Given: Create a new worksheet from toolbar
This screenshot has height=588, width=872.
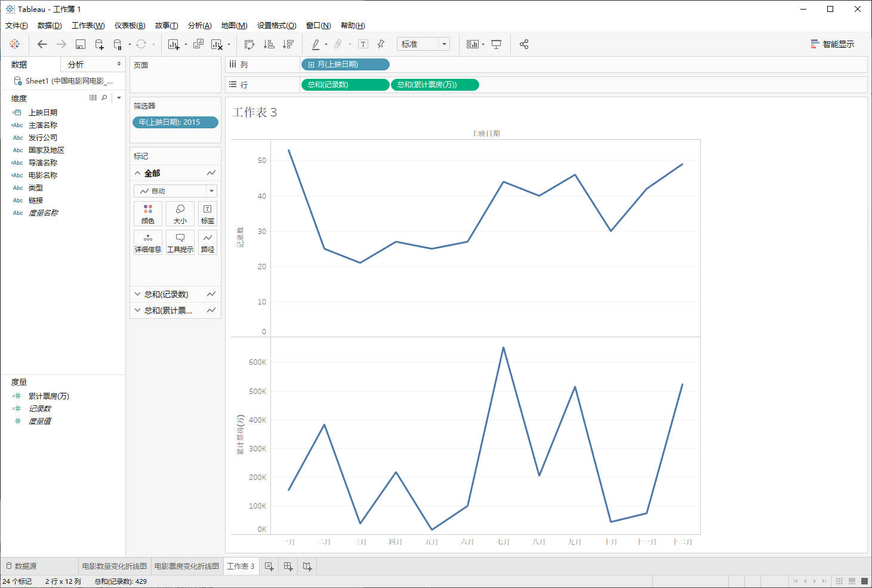Looking at the screenshot, I should tap(174, 44).
